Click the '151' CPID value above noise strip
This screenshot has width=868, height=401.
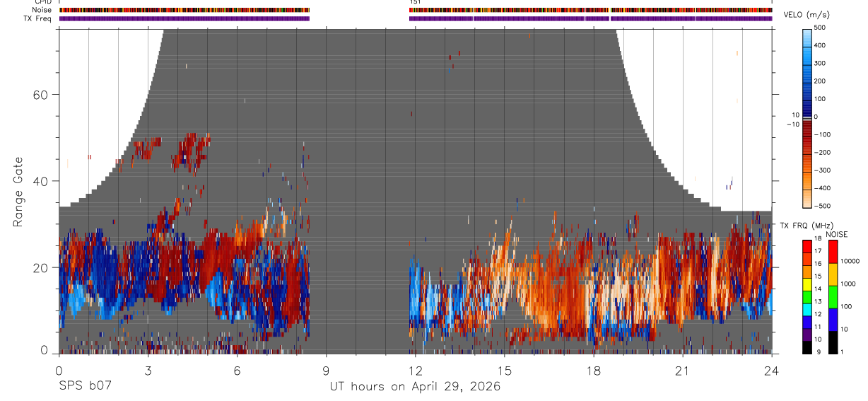pyautogui.click(x=415, y=2)
